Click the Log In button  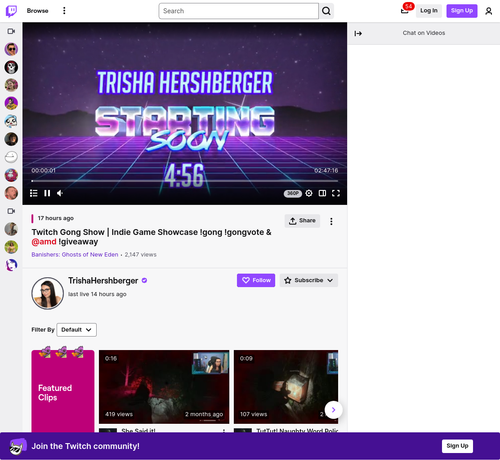click(x=429, y=11)
